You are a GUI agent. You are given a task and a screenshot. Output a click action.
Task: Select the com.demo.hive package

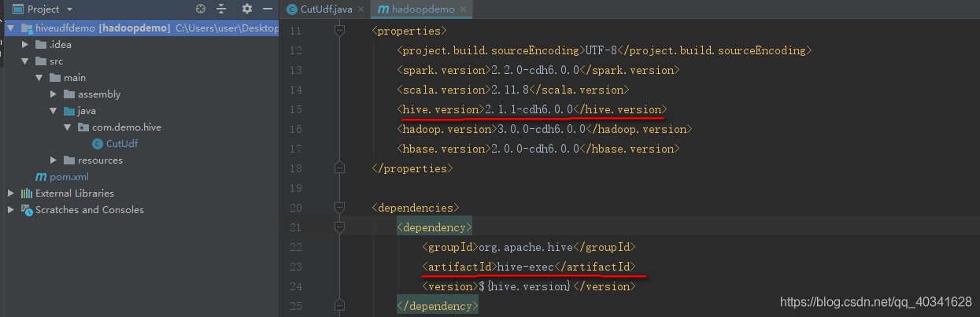127,127
